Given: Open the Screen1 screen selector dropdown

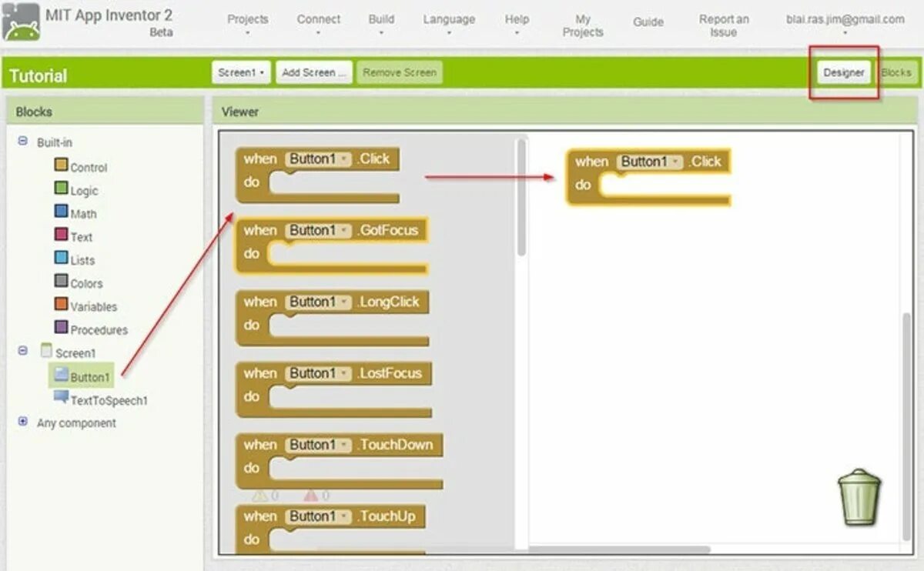Looking at the screenshot, I should click(x=241, y=72).
